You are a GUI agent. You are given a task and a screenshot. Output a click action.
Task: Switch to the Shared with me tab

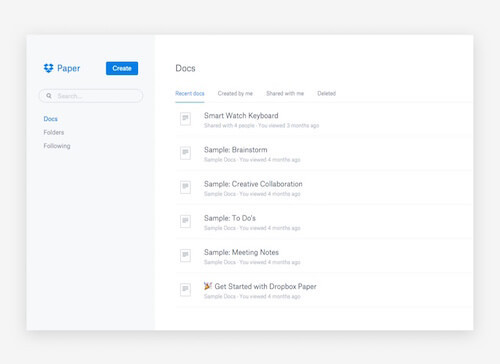pyautogui.click(x=285, y=94)
